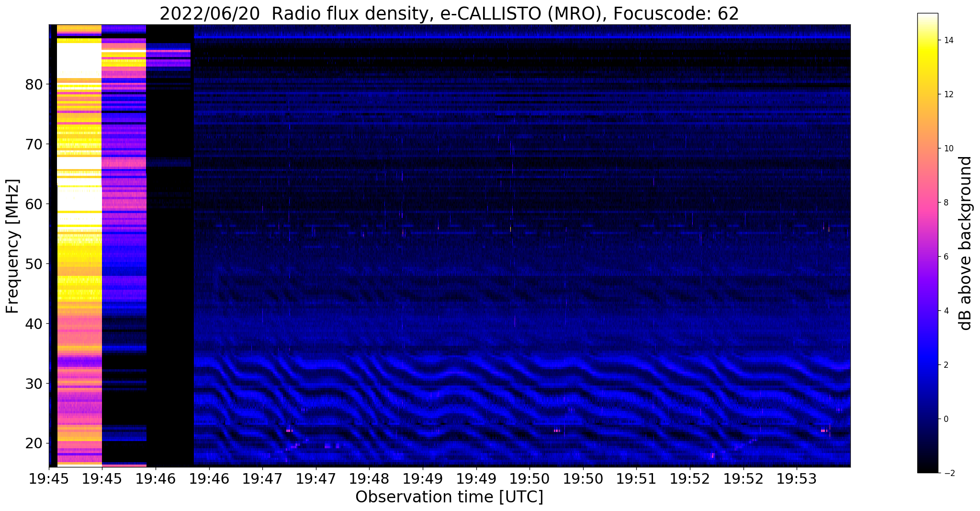Click the 70 MHz frequency tick label
Image resolution: width=980 pixels, height=511 pixels.
point(34,144)
